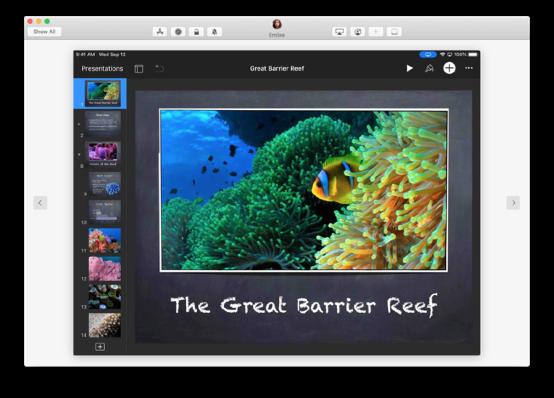Viewport: 554px width, 398px height.
Task: Click the Open app icon in Classroom toolbar
Action: pyautogui.click(x=160, y=32)
